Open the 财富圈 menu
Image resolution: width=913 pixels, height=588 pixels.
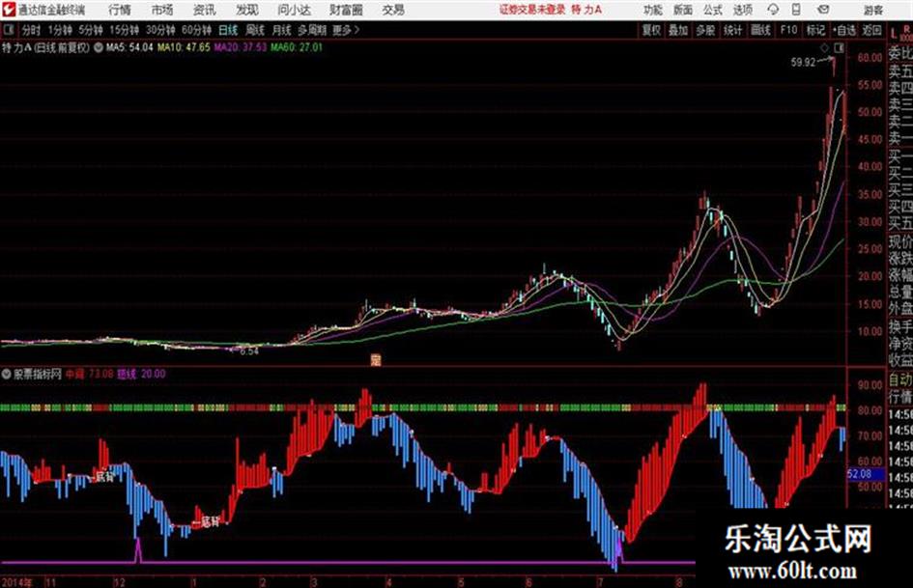pyautogui.click(x=346, y=10)
